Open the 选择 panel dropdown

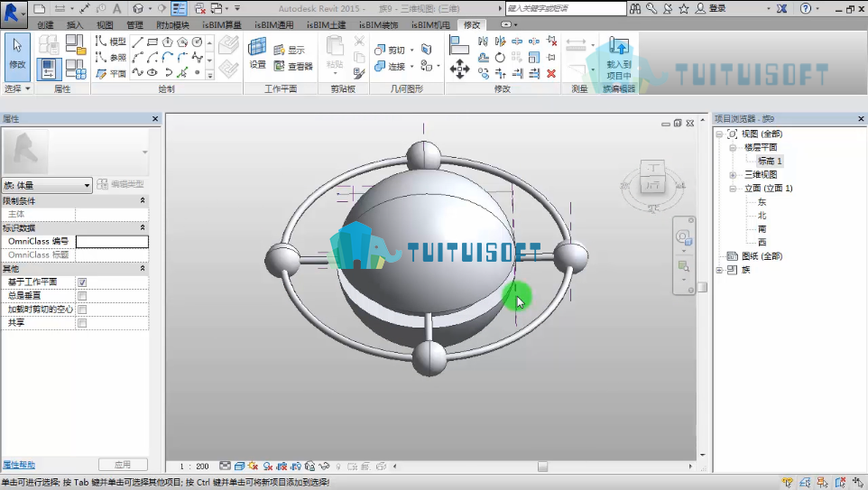tap(16, 88)
